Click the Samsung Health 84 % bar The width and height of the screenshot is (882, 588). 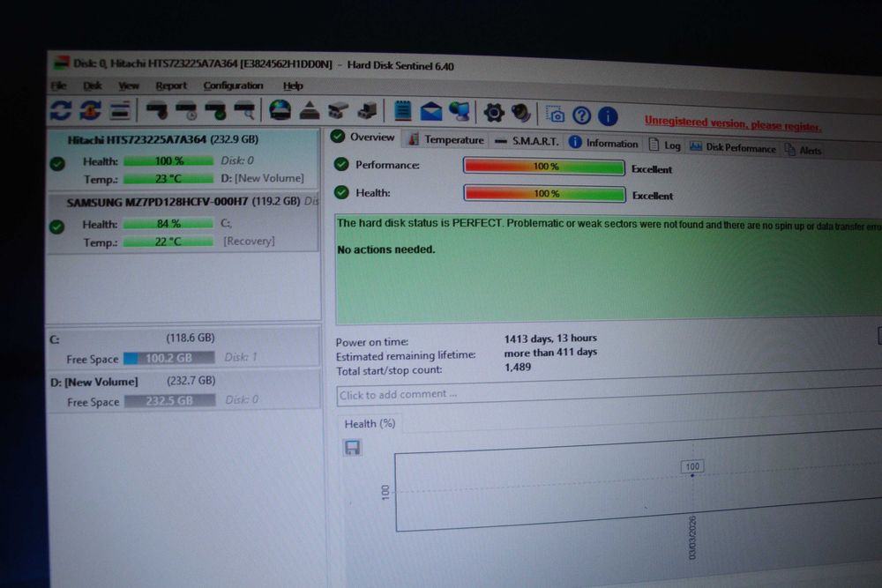[168, 224]
